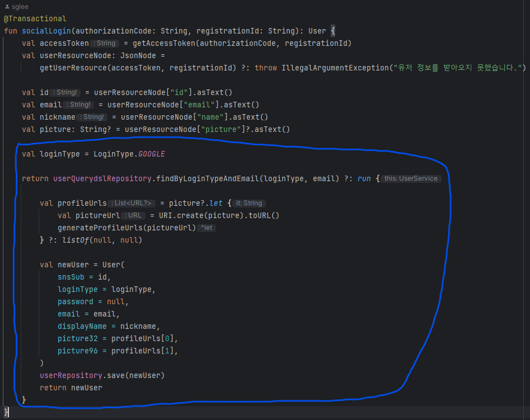This screenshot has height=420, width=530.
Task: Click the run scope function
Action: click(364, 178)
